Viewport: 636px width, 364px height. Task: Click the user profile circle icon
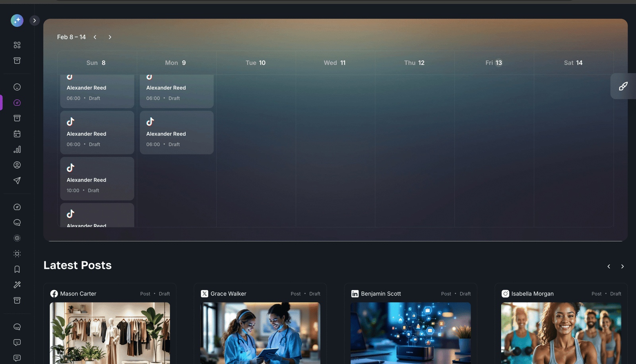(x=17, y=165)
